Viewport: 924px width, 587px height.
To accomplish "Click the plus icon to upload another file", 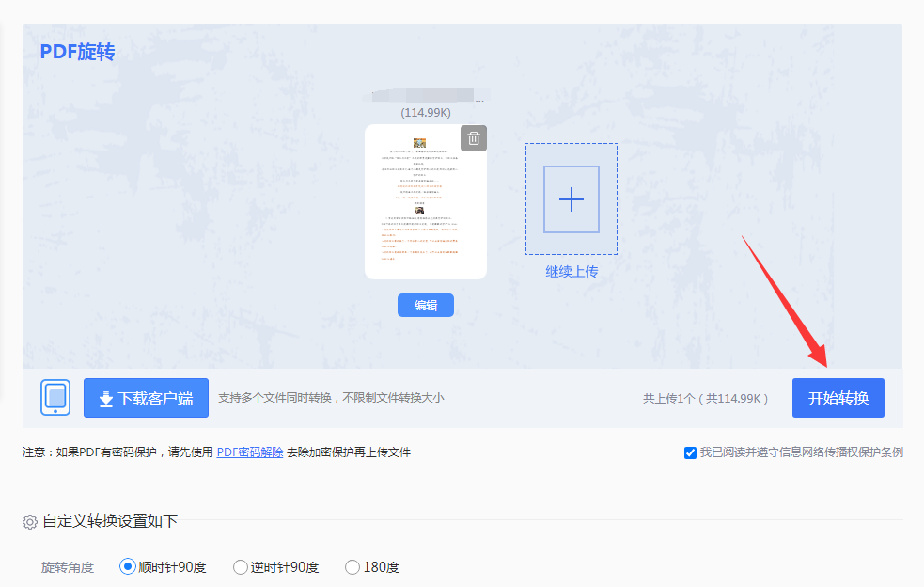I will tap(571, 199).
